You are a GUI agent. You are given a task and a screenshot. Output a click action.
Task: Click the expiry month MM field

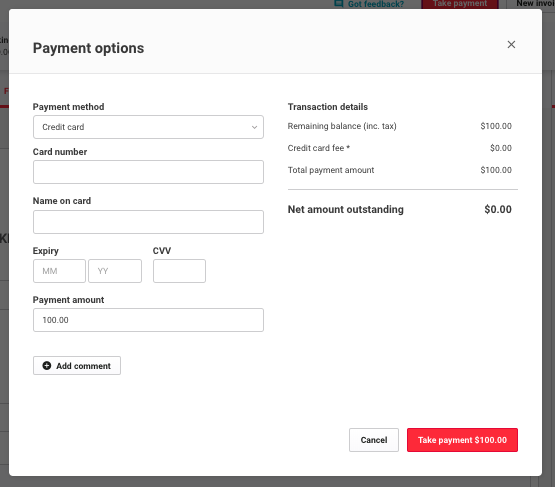(59, 271)
